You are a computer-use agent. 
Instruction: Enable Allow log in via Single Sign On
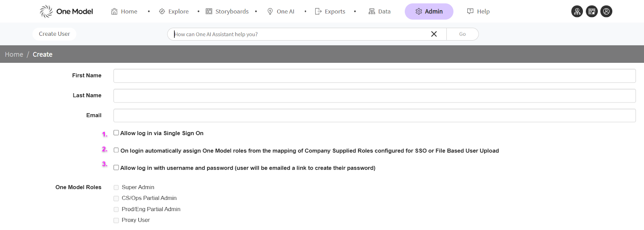click(116, 133)
